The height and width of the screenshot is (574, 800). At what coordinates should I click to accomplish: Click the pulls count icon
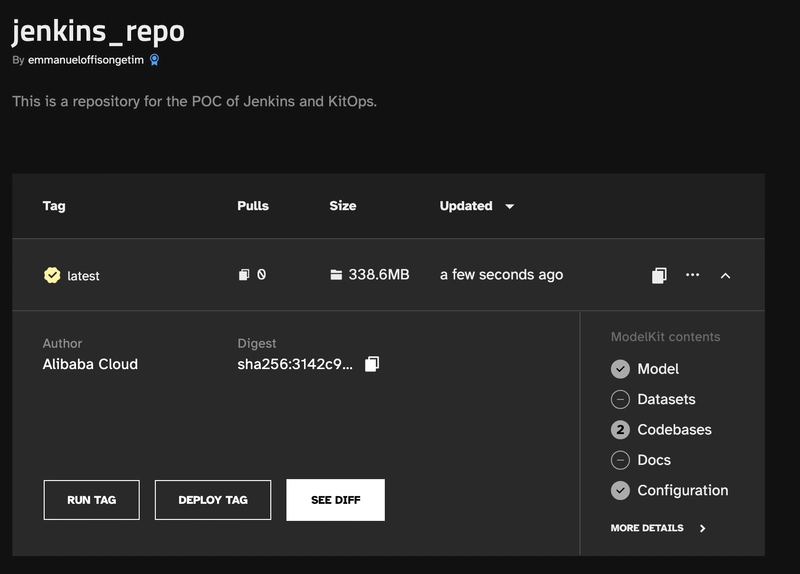pyautogui.click(x=244, y=275)
